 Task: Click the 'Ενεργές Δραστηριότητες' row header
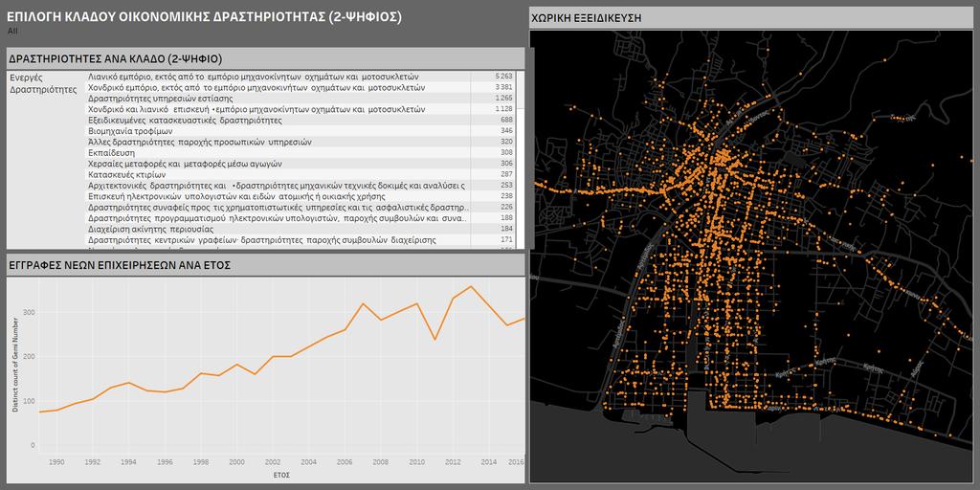tap(43, 82)
